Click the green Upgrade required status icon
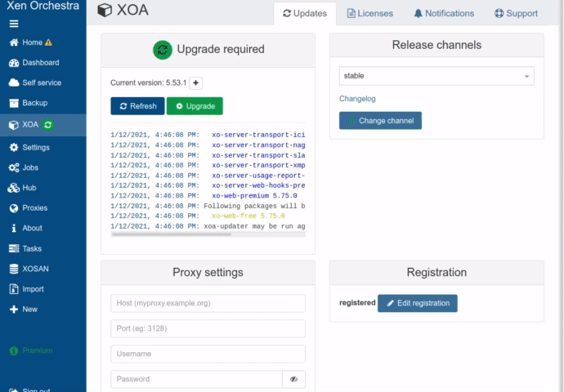The image size is (564, 392). [x=162, y=50]
